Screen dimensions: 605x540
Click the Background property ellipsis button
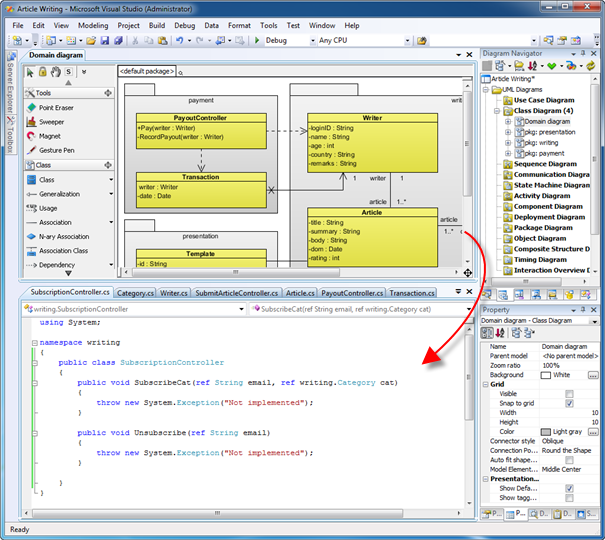pyautogui.click(x=593, y=375)
